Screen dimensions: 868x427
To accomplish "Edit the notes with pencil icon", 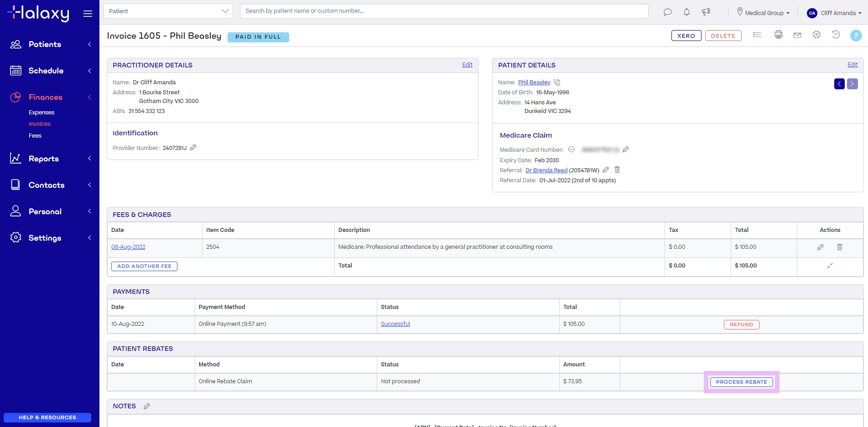I will pos(147,406).
